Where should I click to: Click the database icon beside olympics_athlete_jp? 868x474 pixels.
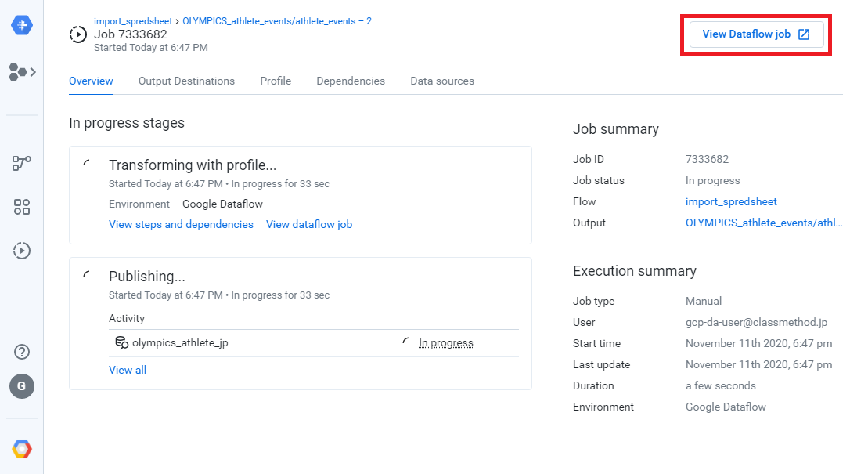(x=121, y=342)
